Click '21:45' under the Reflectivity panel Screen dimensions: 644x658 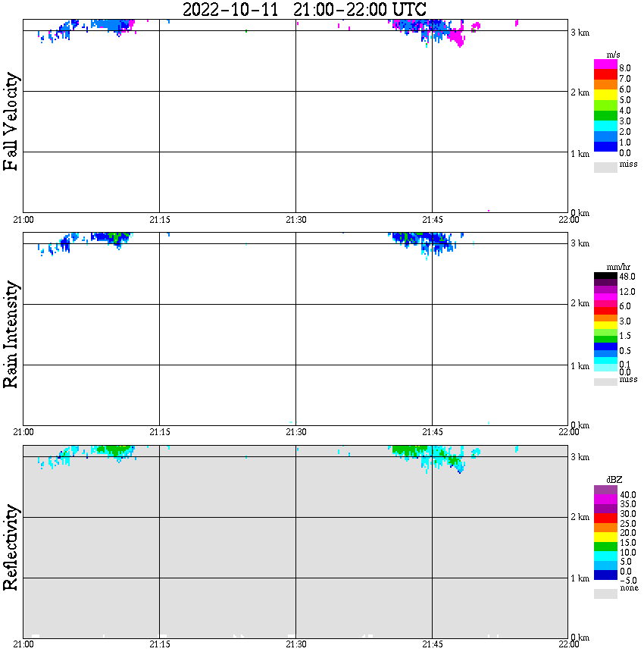point(433,644)
